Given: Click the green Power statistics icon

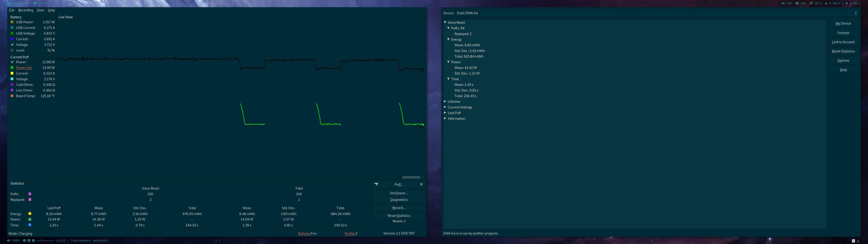Looking at the screenshot, I should [x=30, y=219].
